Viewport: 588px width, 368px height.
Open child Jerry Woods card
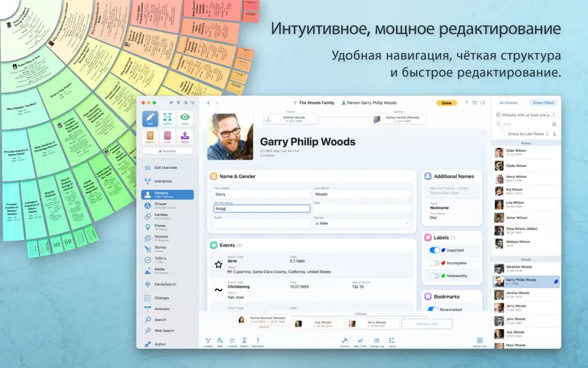[373, 324]
